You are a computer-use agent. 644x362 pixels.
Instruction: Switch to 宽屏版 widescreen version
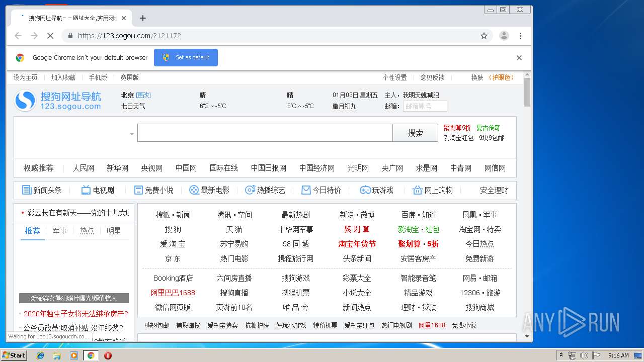pyautogui.click(x=129, y=77)
